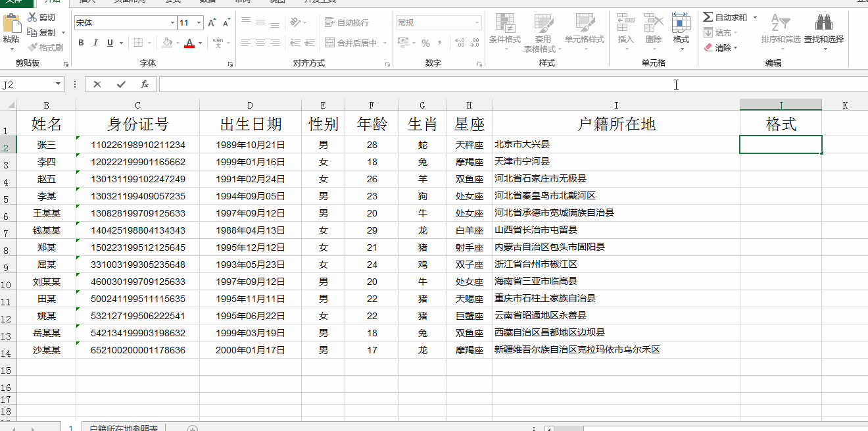Toggle italic formatting
Screen dimensions: 868x431
point(95,43)
